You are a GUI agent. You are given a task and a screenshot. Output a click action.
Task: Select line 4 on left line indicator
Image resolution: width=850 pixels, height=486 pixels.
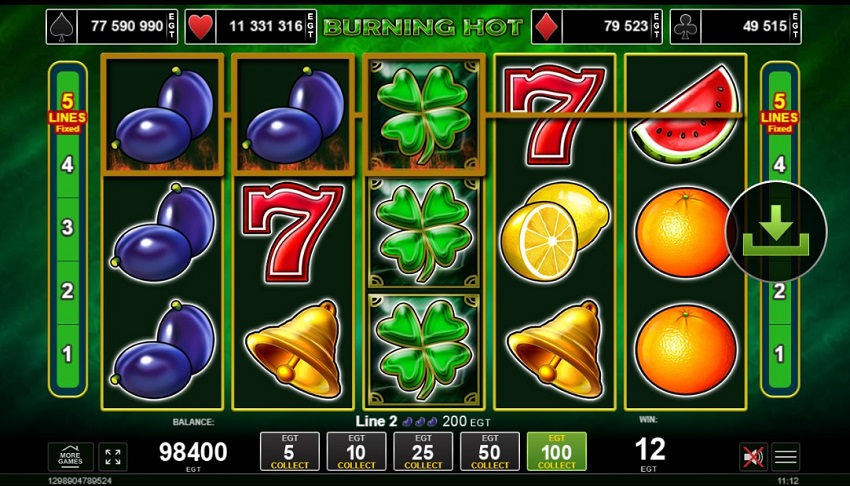(67, 165)
